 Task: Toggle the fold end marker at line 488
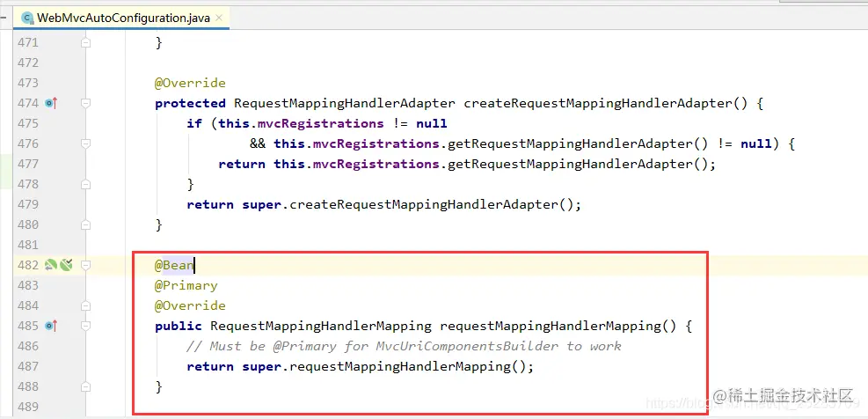pyautogui.click(x=85, y=386)
